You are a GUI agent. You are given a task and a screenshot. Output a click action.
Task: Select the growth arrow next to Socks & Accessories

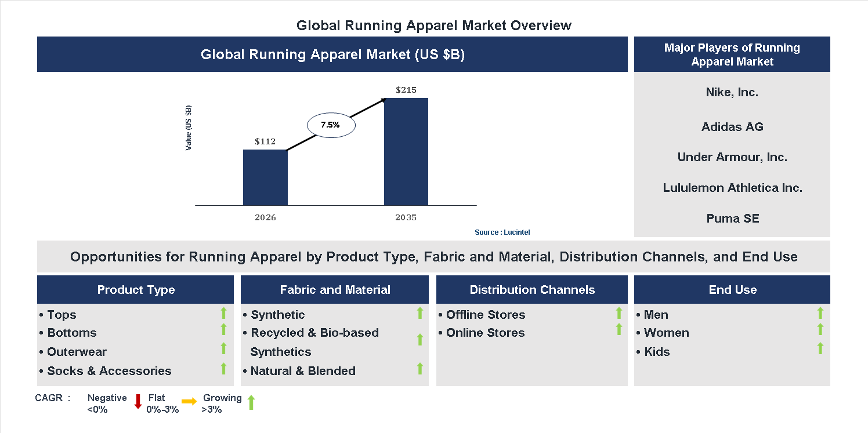click(223, 368)
